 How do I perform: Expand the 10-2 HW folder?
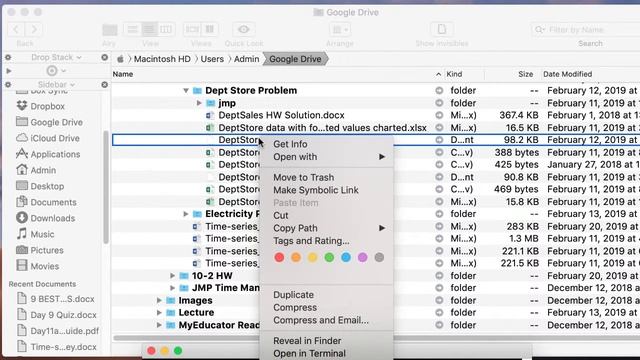[173, 276]
